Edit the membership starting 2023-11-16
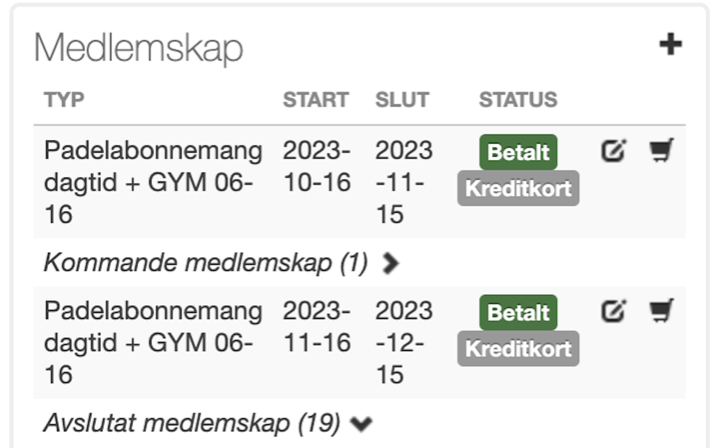Viewport: 712px width, 448px height. tap(613, 311)
